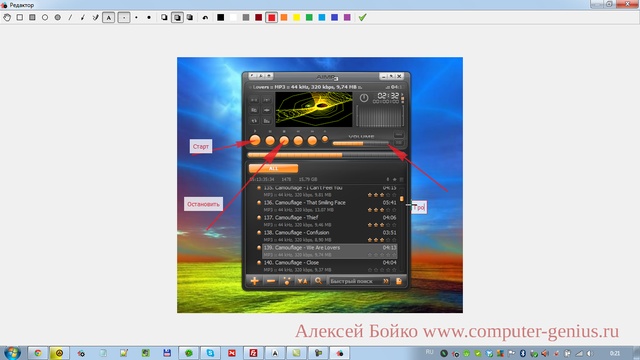Image resolution: width=640 pixels, height=360 pixels.
Task: Select the first shadow style icon
Action: [x=164, y=18]
